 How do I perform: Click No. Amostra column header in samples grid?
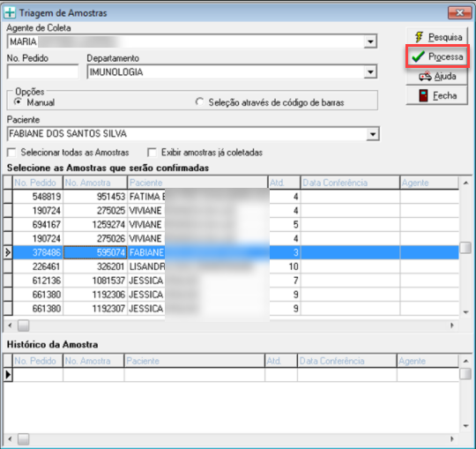tap(95, 183)
